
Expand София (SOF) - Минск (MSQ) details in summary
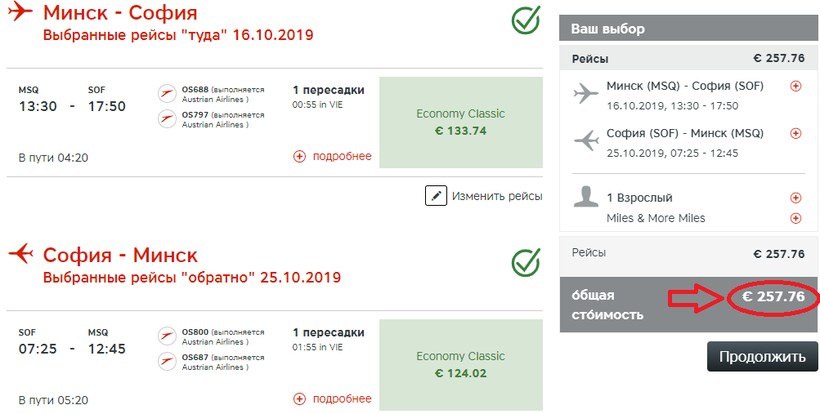point(796,133)
